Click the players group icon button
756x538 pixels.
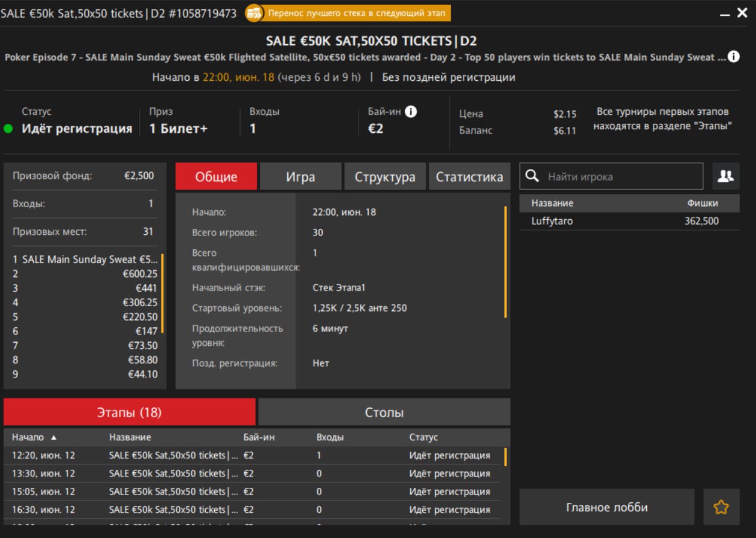coord(725,176)
